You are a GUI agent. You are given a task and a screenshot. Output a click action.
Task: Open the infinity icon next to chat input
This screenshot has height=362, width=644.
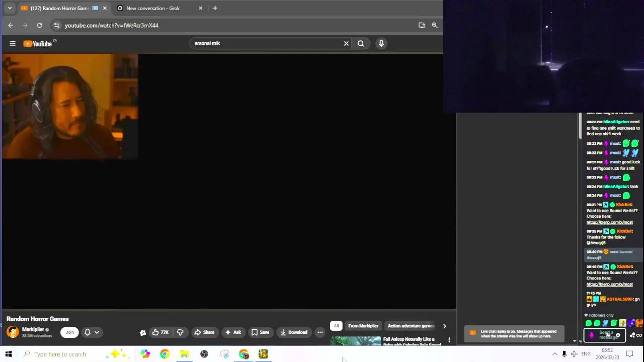(x=639, y=335)
